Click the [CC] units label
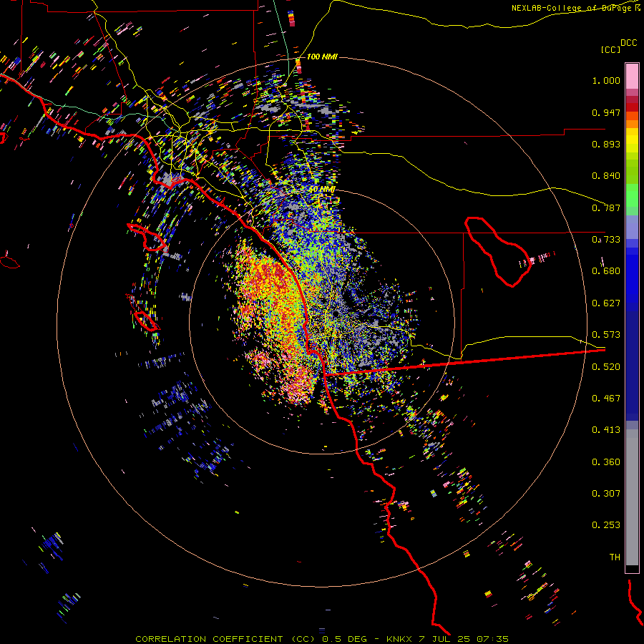 pyautogui.click(x=610, y=49)
